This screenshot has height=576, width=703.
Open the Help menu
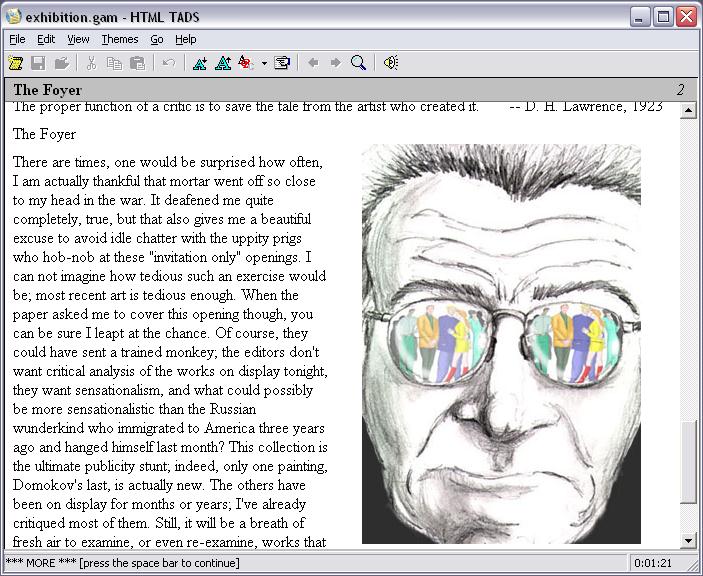[186, 39]
